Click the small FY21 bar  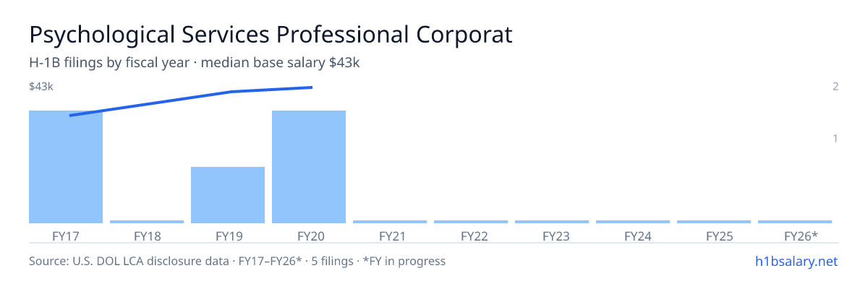tap(390, 222)
